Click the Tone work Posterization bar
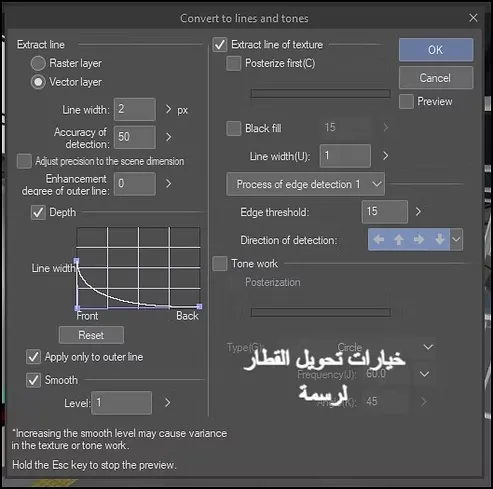Viewport: 493px width, 489px height. pos(320,312)
